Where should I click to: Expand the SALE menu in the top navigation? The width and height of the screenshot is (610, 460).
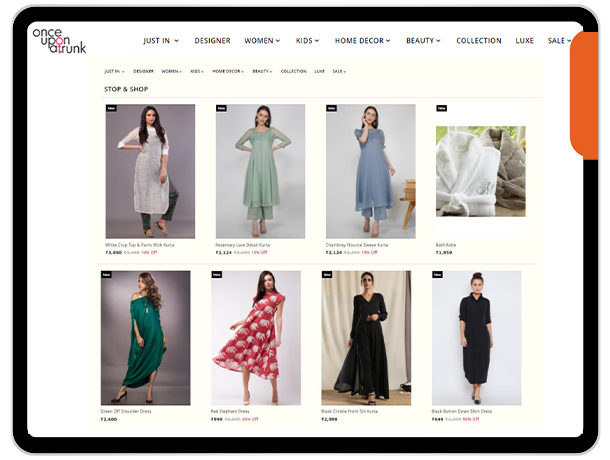coord(559,41)
